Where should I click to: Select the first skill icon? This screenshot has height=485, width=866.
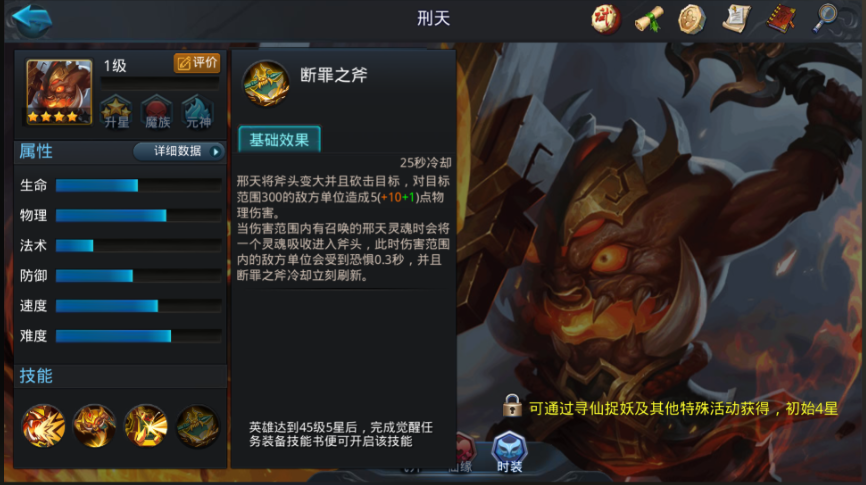pos(44,426)
